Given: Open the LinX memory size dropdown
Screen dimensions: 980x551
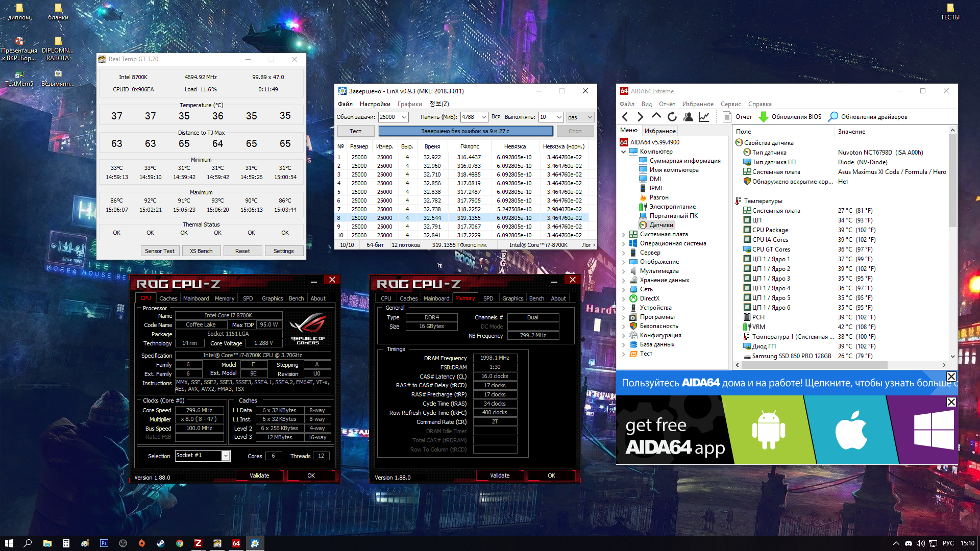Looking at the screenshot, I should click(x=483, y=117).
